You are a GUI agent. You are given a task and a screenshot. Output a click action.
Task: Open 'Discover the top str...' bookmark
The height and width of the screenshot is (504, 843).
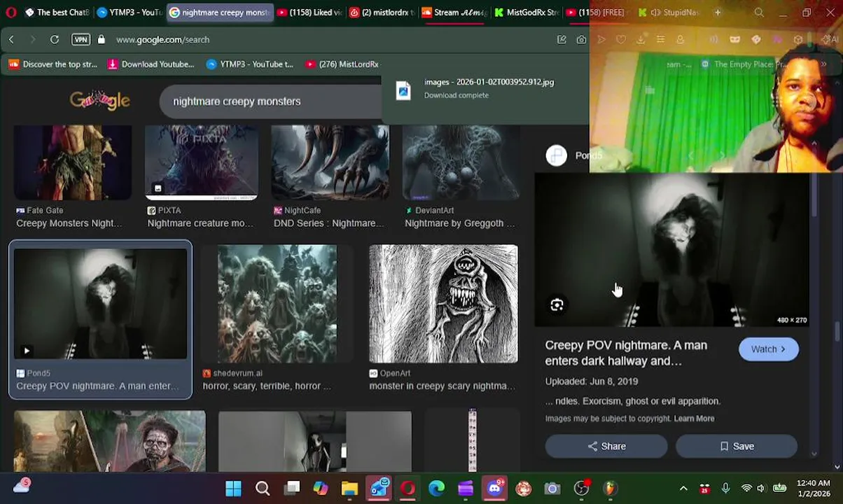[53, 64]
